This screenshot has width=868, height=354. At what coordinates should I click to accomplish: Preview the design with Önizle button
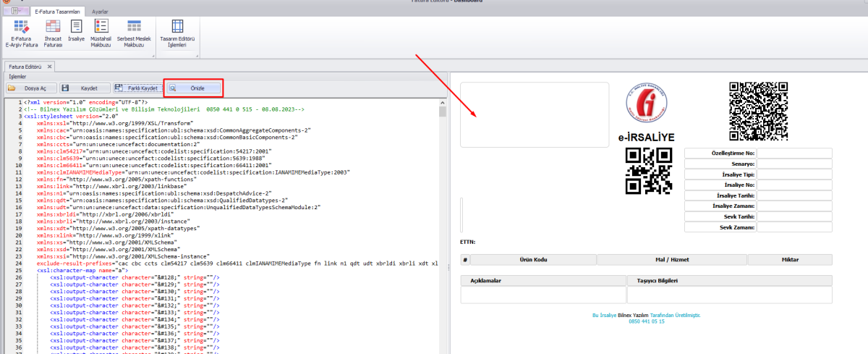[192, 88]
